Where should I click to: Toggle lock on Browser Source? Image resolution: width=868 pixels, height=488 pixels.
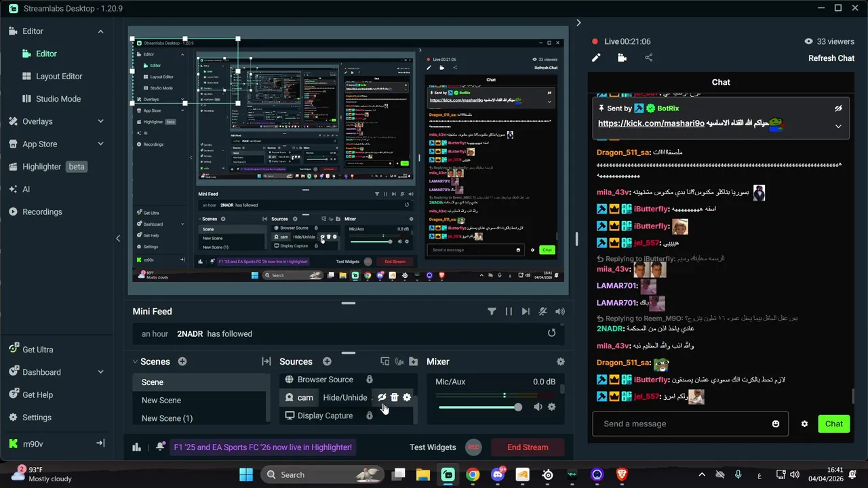(370, 380)
